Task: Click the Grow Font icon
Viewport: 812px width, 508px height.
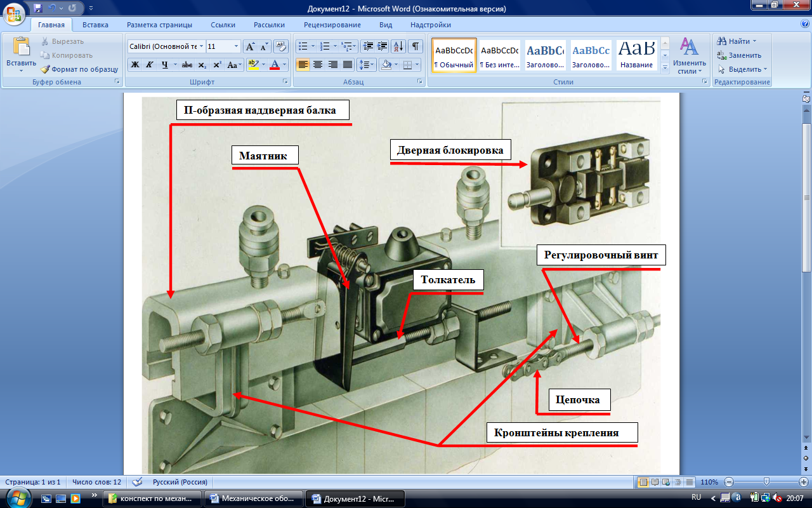Action: [251, 46]
